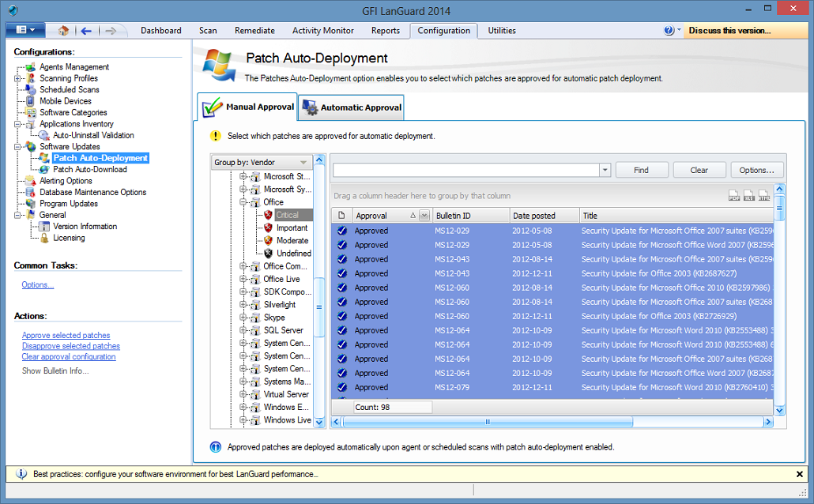The image size is (814, 504).
Task: Click the Licensing padlock icon
Action: point(44,239)
